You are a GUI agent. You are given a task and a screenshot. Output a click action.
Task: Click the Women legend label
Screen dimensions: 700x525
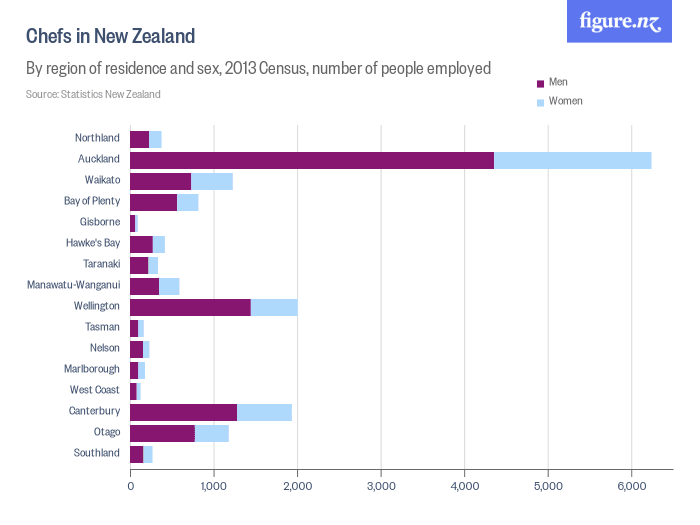click(565, 101)
